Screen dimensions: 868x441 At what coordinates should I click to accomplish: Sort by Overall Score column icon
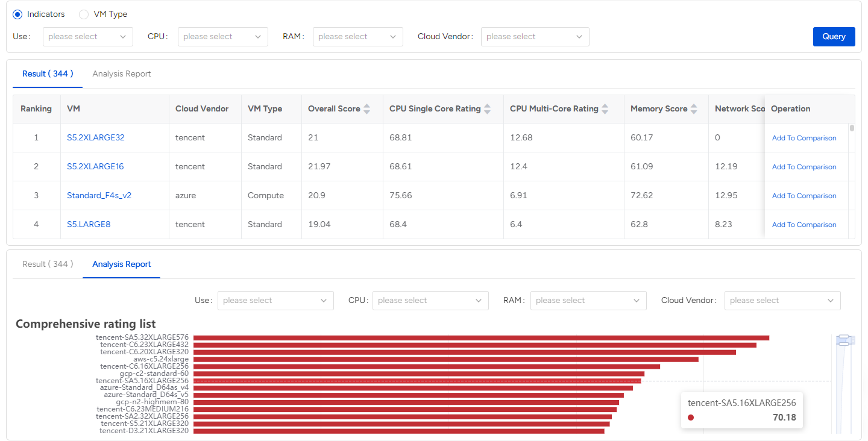pos(366,109)
